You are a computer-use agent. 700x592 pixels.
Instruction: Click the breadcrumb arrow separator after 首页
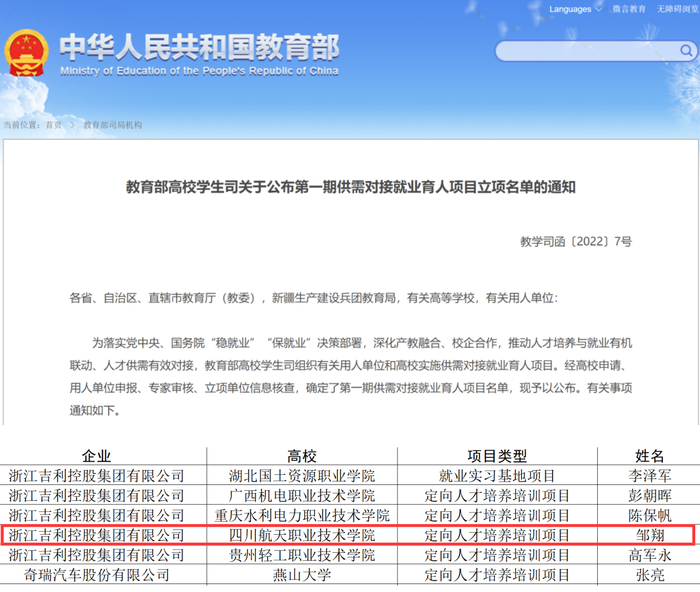73,125
